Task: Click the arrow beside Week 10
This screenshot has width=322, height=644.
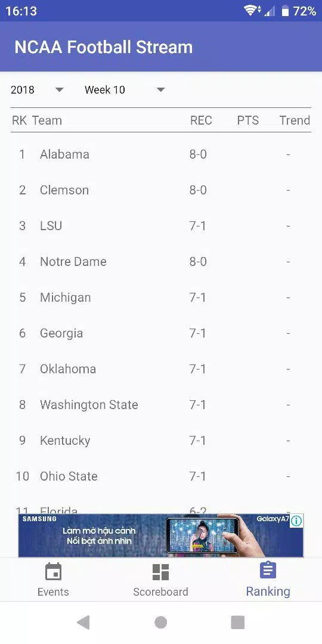Action: (x=160, y=89)
